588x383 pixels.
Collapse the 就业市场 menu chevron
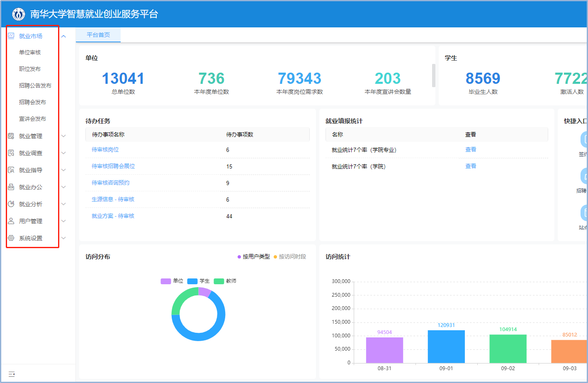coord(63,37)
